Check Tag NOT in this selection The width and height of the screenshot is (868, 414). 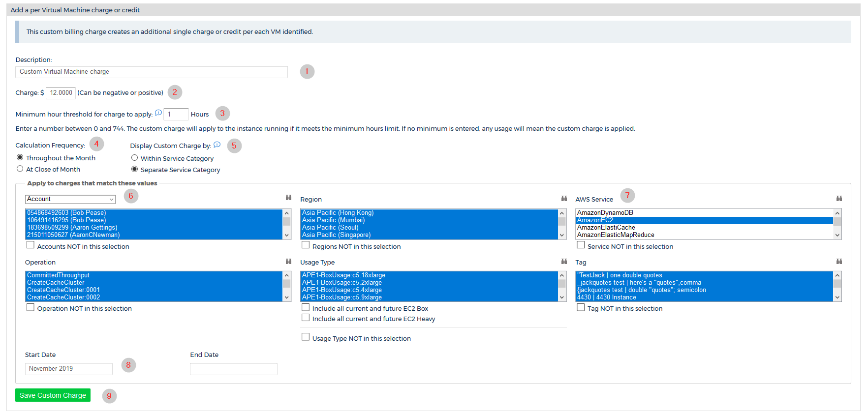581,307
